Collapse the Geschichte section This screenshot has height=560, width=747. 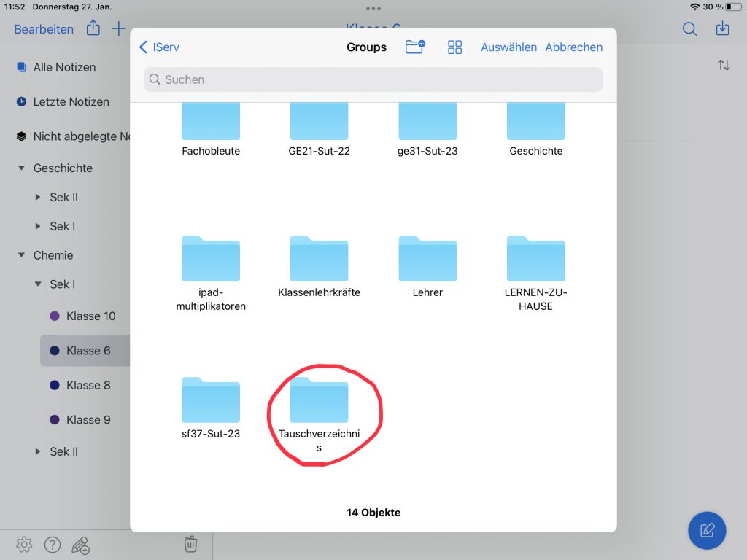tap(21, 168)
